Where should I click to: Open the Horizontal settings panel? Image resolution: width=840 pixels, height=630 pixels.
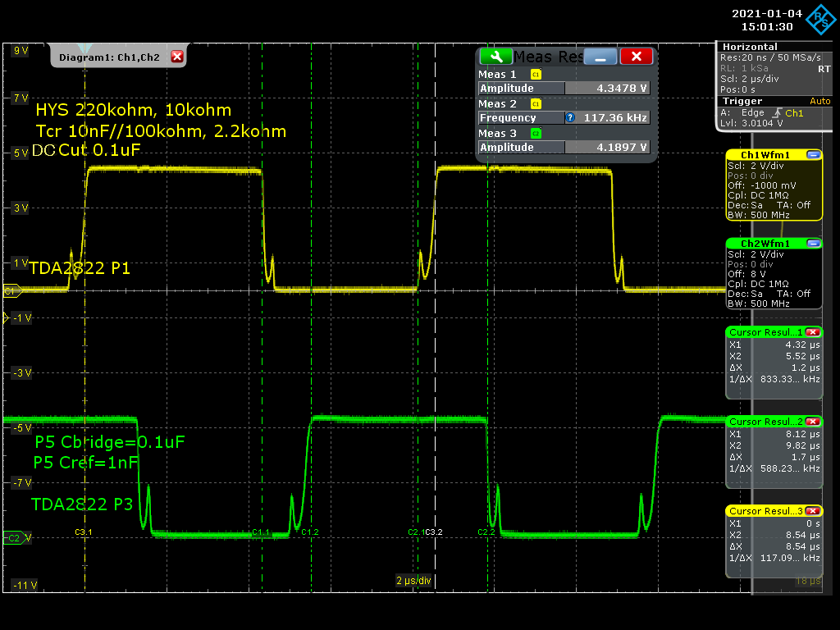click(750, 47)
